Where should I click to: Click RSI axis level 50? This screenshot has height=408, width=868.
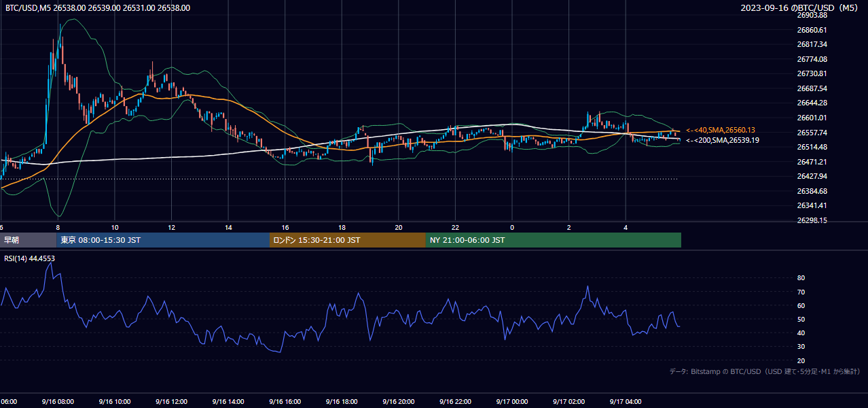tap(801, 319)
